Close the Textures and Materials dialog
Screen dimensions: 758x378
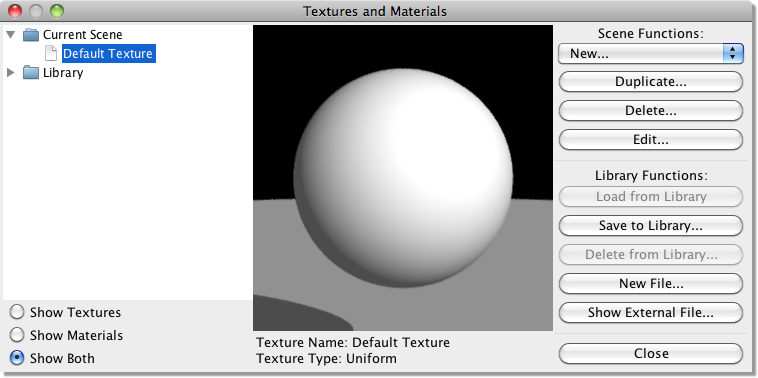(651, 354)
